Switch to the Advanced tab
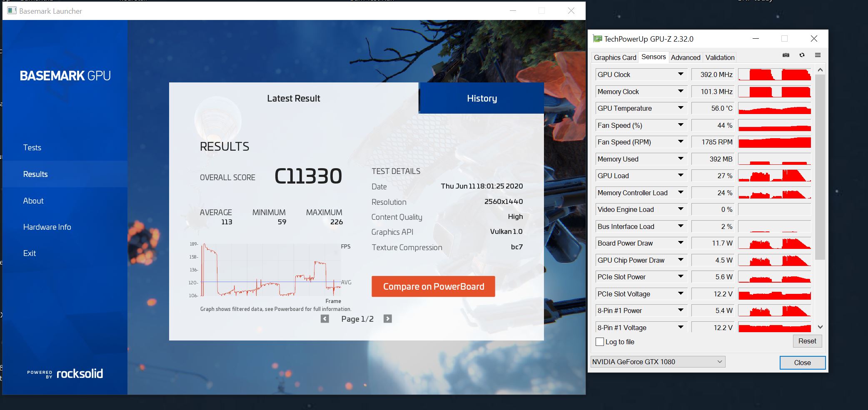The width and height of the screenshot is (868, 410). click(686, 57)
